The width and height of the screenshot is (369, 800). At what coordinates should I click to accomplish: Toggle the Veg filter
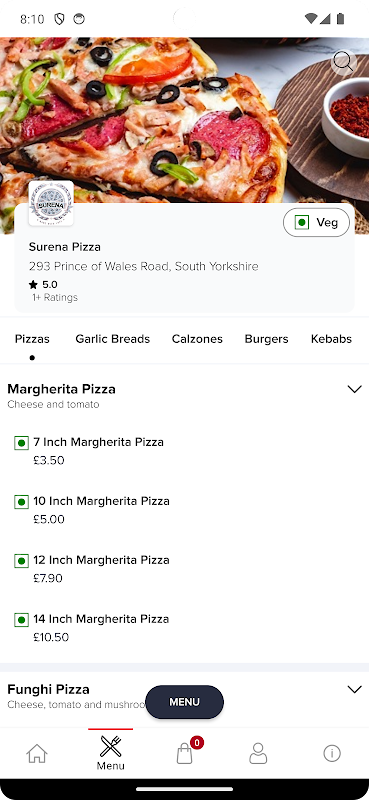[316, 222]
